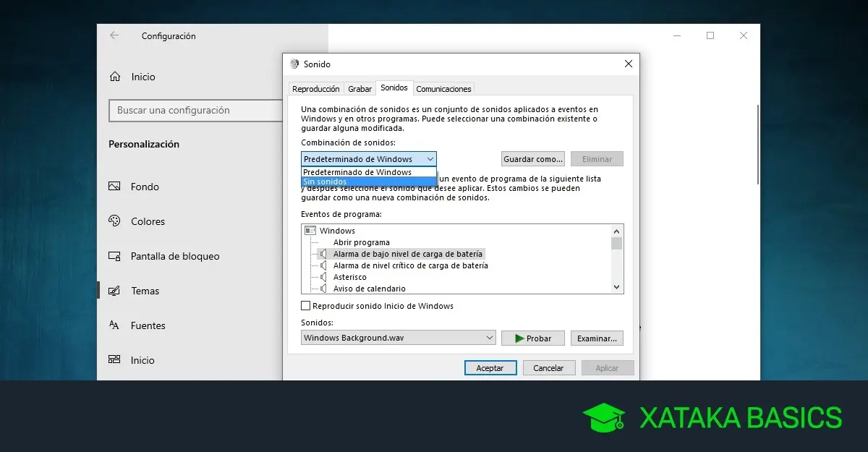
Task: Click speaker icon beside Alarma de nivel crítico
Action: [x=323, y=265]
